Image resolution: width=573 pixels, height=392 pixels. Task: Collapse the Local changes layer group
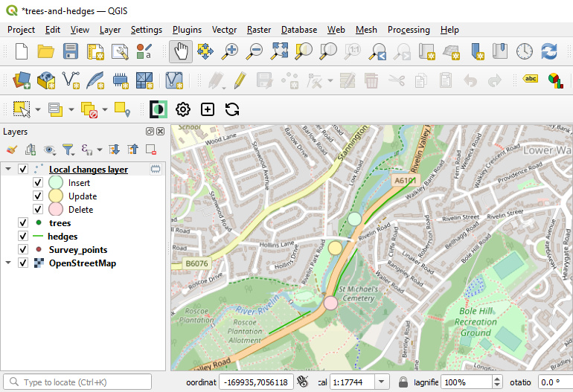pos(8,169)
